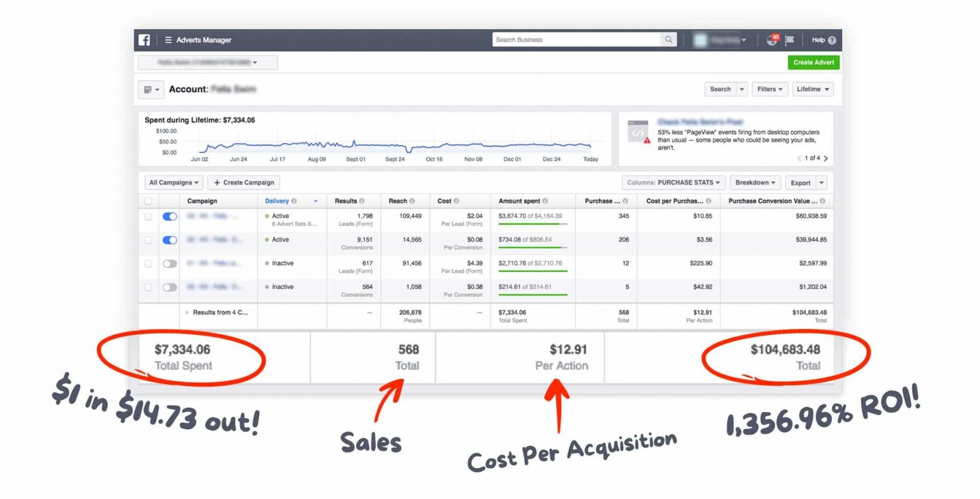This screenshot has width=980, height=499.
Task: Open the arrow dropdown beside Search button
Action: 742,89
